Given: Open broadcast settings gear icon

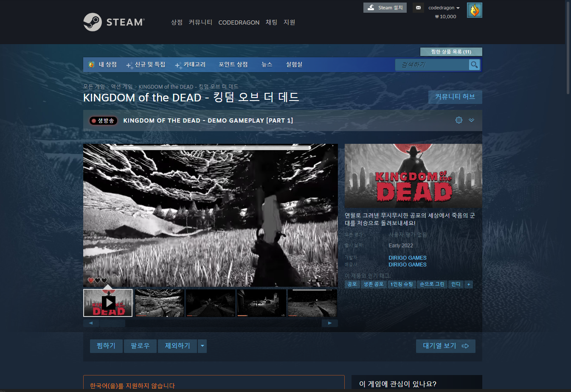Looking at the screenshot, I should pos(459,120).
